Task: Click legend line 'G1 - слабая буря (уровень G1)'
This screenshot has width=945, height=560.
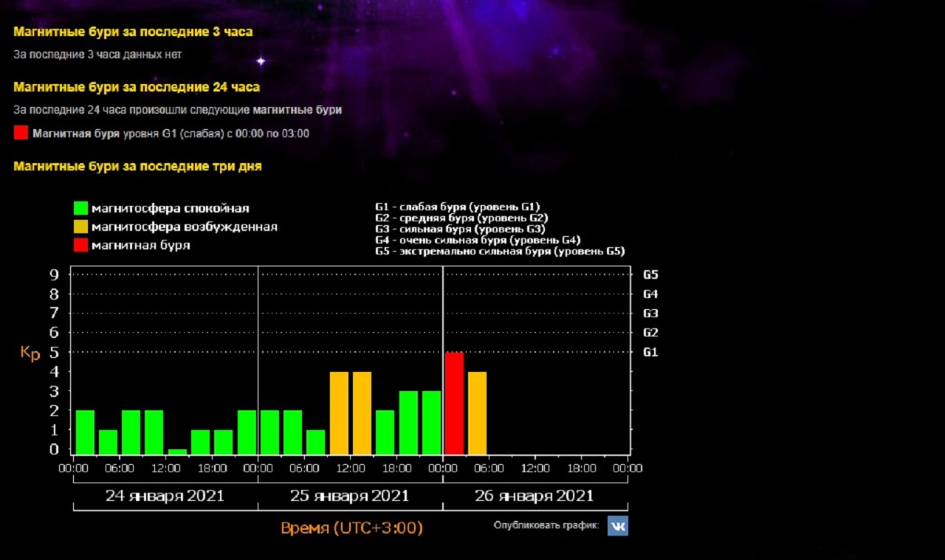Action: pyautogui.click(x=458, y=207)
